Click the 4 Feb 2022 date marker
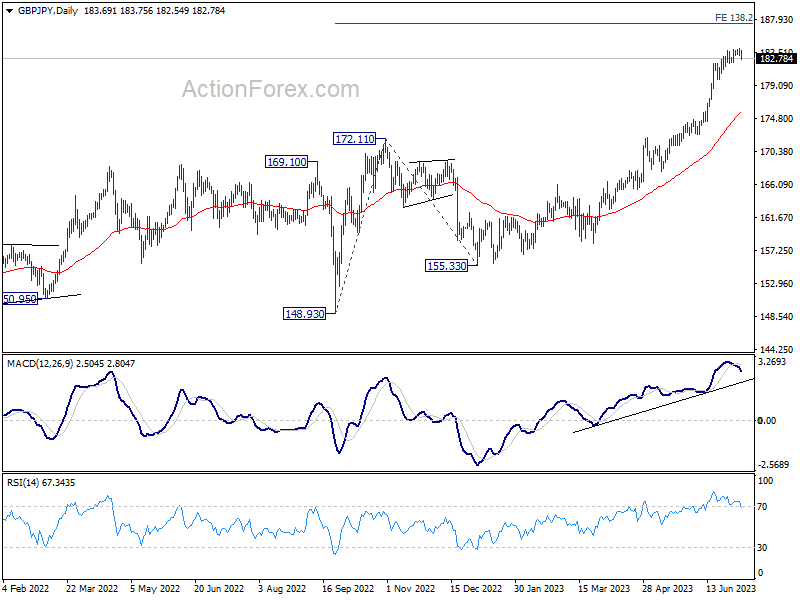This screenshot has width=800, height=600. [26, 589]
